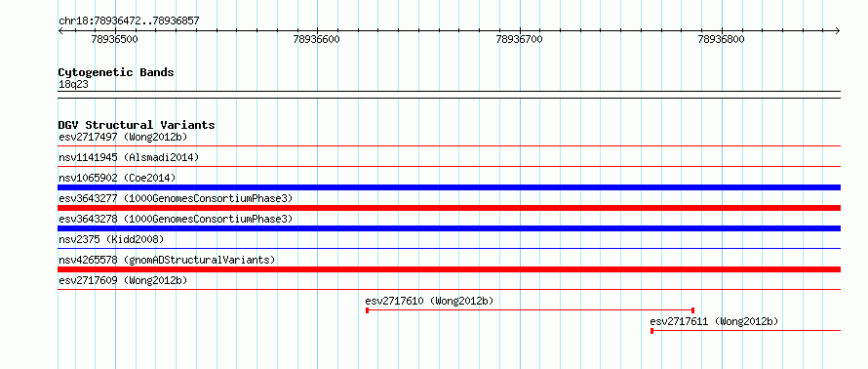Image resolution: width=868 pixels, height=369 pixels.
Task: Select the thin blue nsv2375 line
Action: click(x=450, y=248)
